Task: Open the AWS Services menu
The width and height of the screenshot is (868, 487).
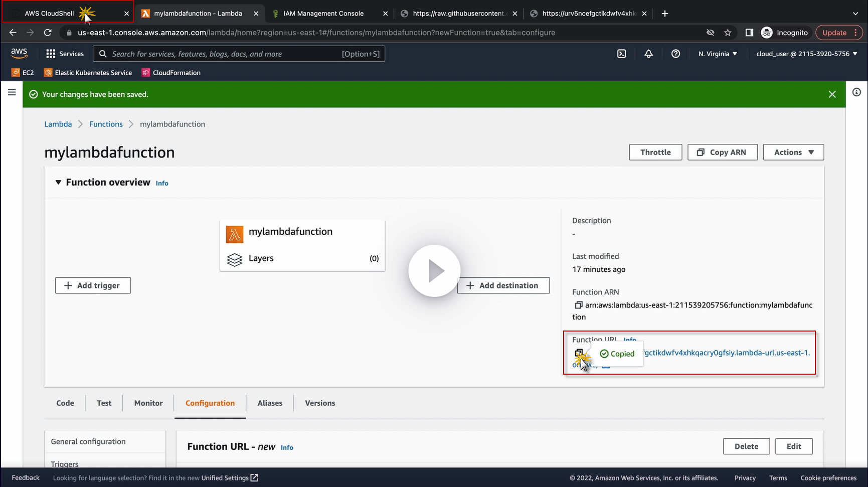Action: tap(65, 54)
